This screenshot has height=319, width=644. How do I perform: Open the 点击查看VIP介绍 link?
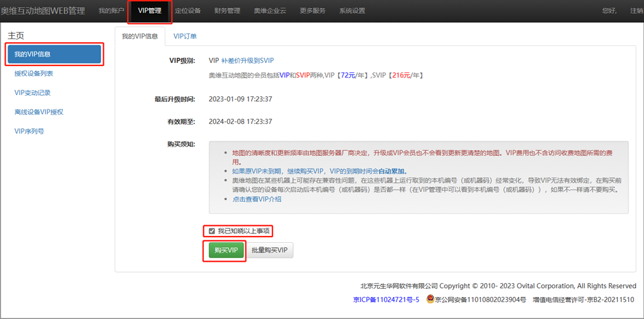pos(257,199)
